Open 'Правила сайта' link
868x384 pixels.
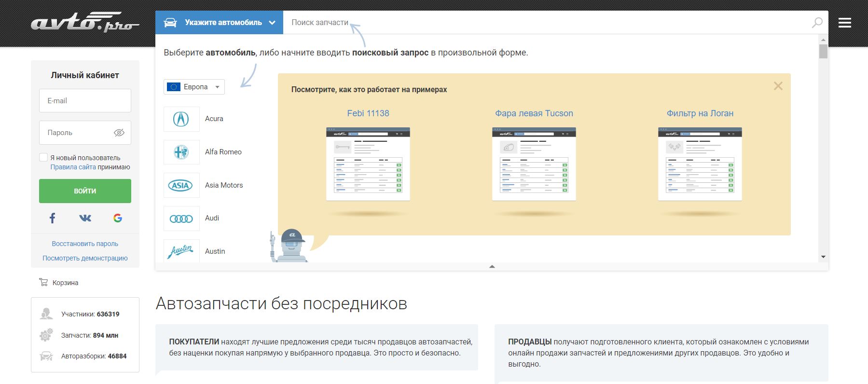click(x=73, y=167)
